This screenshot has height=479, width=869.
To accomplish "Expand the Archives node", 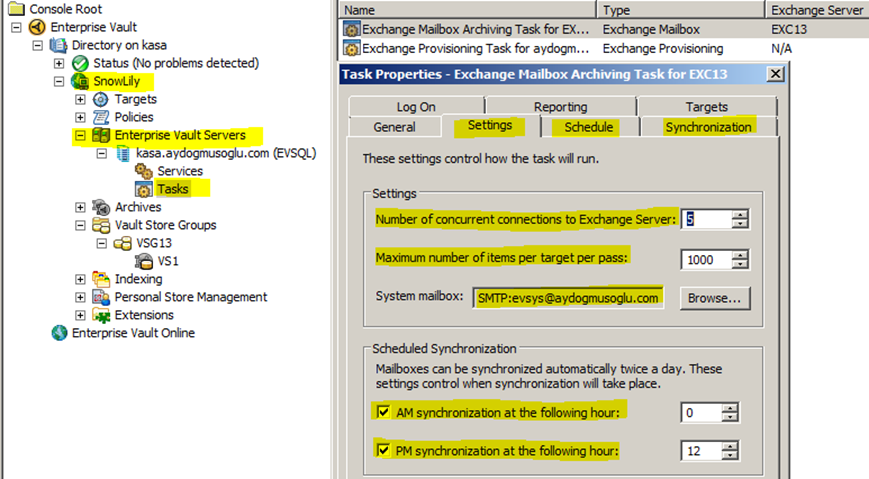I will coord(80,207).
